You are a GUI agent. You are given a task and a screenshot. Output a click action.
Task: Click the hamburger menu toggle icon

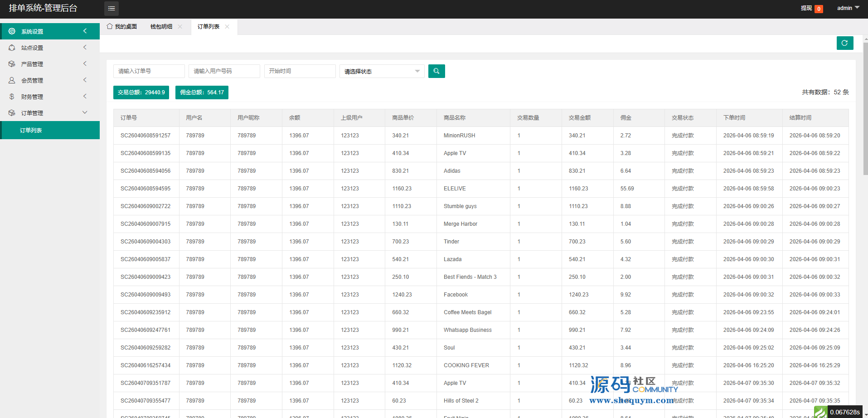(x=112, y=9)
